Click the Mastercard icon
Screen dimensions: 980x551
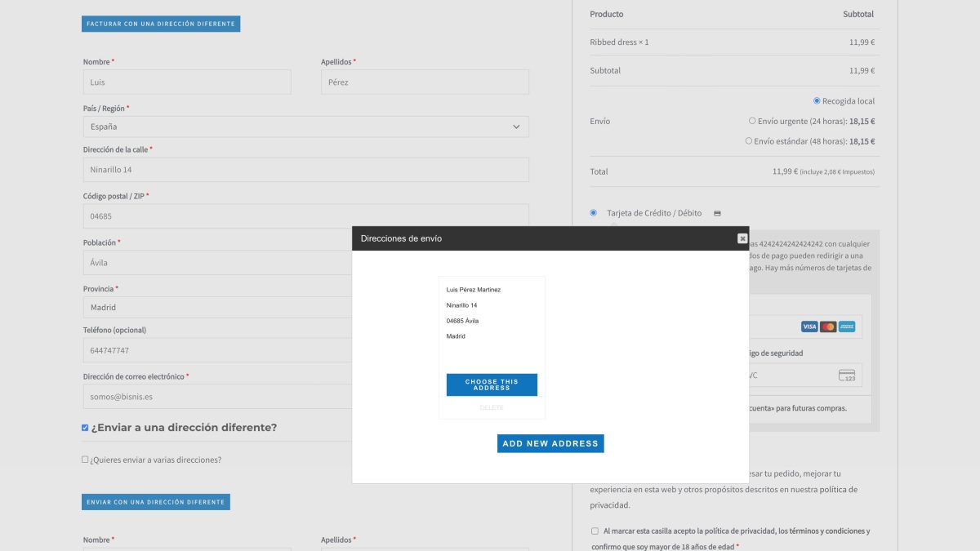click(x=827, y=326)
